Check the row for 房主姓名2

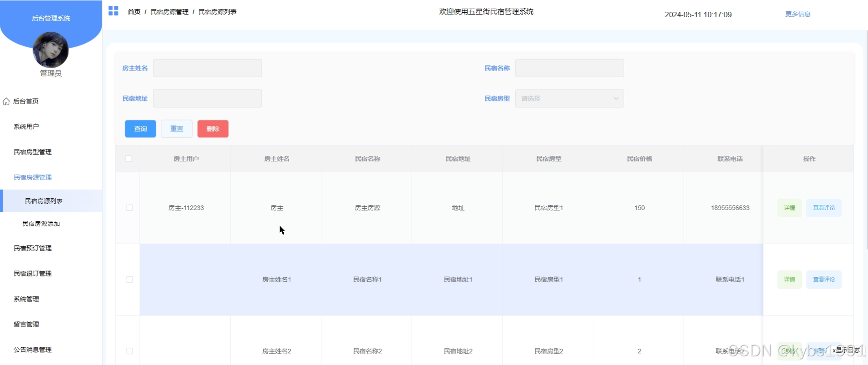click(x=129, y=351)
